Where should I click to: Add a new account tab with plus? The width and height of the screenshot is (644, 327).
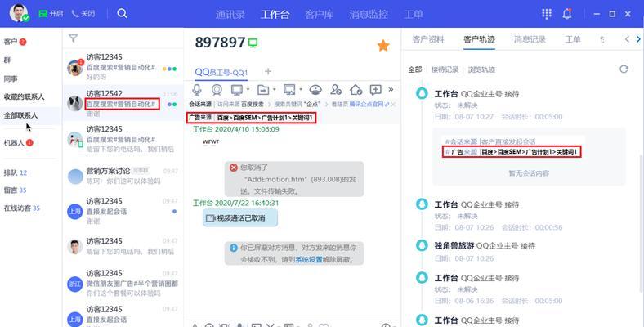tap(268, 71)
